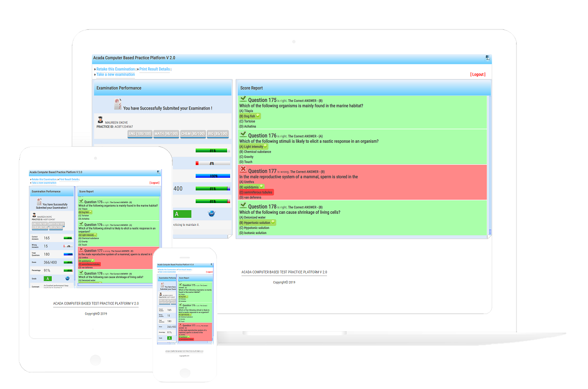588x389 pixels.
Task: Click the red X beside Question 177 on tablet
Action: pos(81,250)
